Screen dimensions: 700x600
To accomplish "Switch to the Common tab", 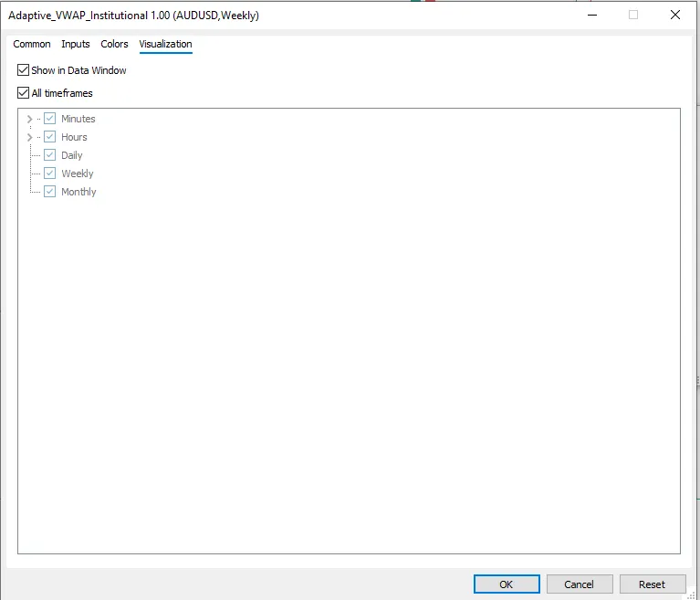I will [32, 44].
